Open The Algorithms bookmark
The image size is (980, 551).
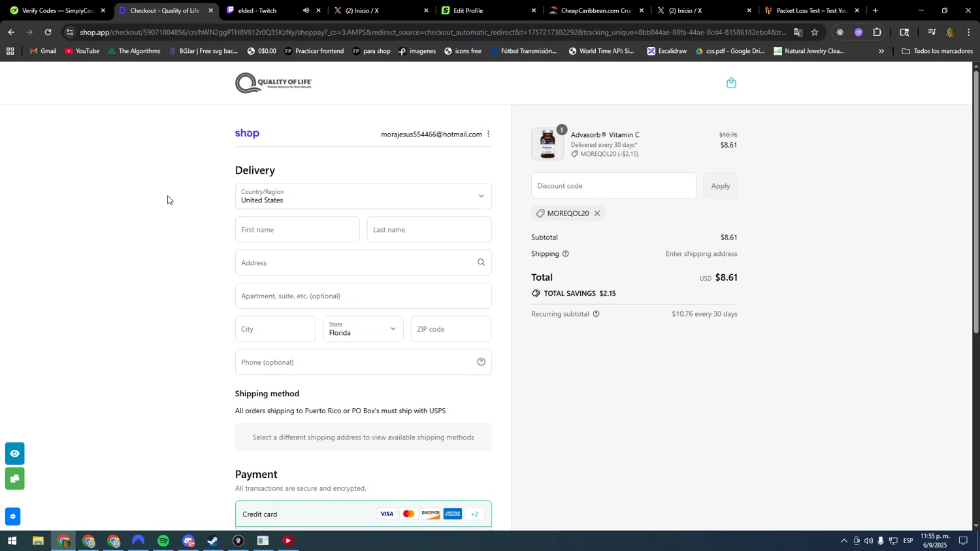pyautogui.click(x=133, y=51)
